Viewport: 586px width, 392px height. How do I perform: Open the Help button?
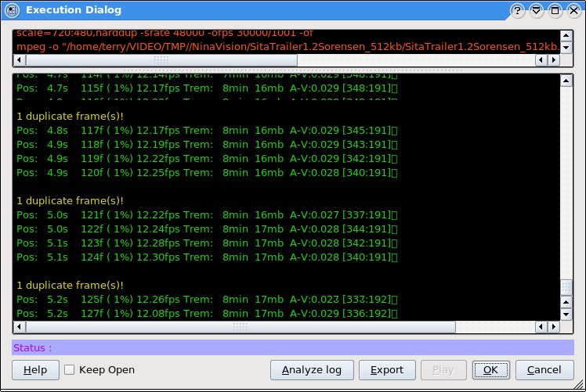pyautogui.click(x=35, y=370)
